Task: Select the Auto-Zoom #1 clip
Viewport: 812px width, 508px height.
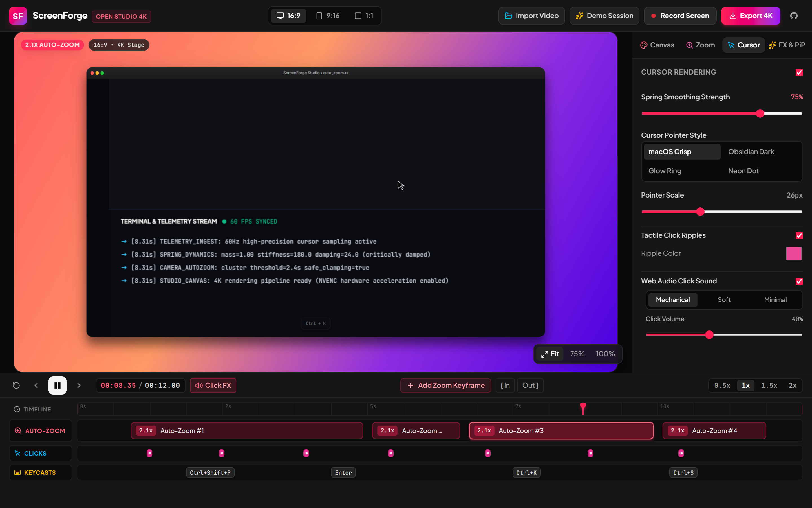Action: [247, 431]
